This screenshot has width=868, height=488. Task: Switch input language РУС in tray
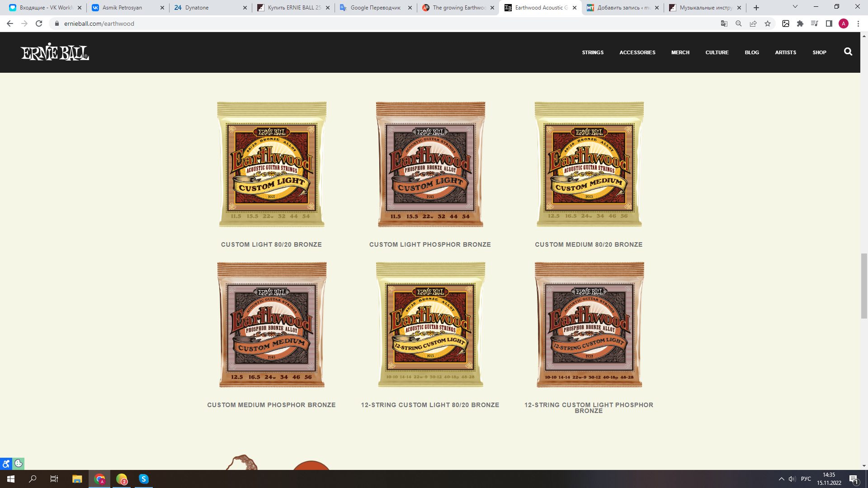click(x=806, y=479)
